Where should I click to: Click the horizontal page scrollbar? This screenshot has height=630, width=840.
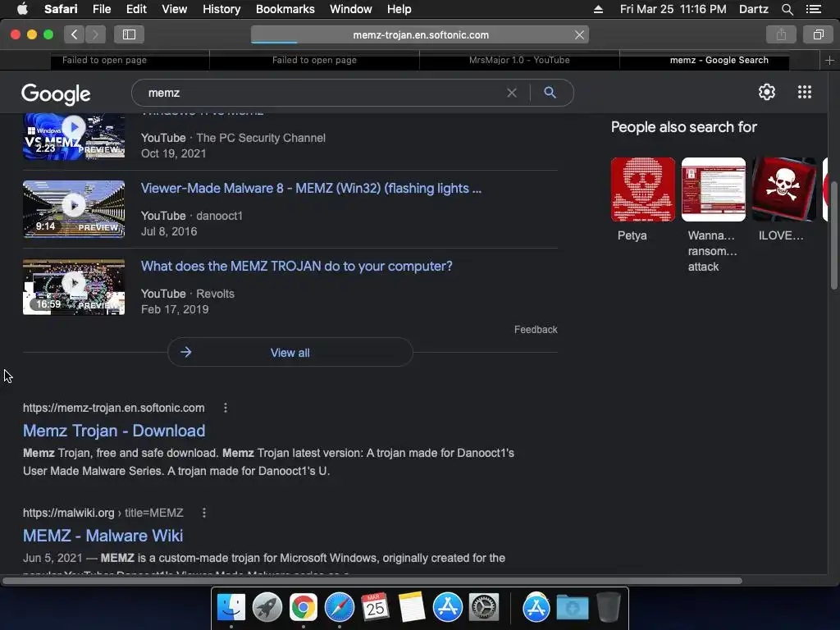click(x=372, y=581)
